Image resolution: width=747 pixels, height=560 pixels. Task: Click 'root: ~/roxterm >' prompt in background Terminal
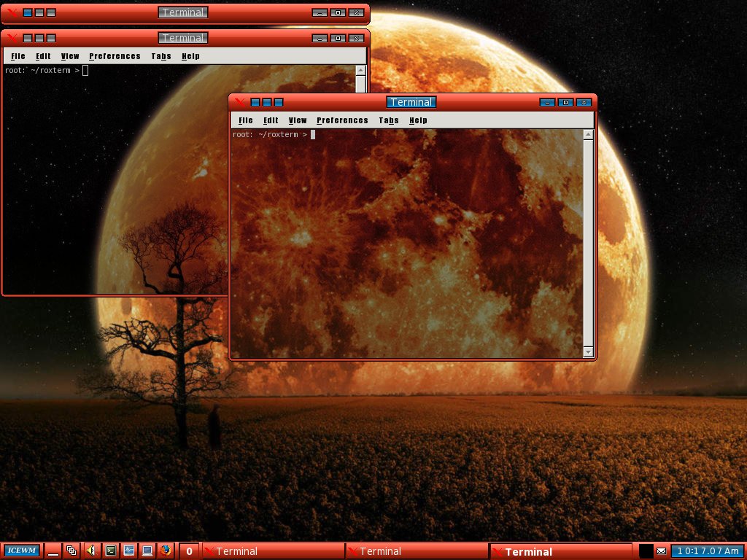coord(42,71)
